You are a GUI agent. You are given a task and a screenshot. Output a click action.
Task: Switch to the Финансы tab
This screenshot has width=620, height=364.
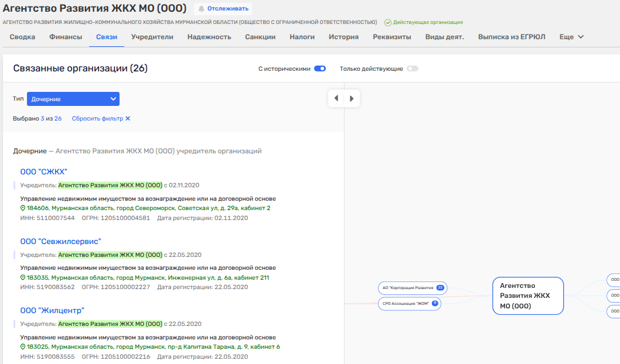tap(66, 37)
